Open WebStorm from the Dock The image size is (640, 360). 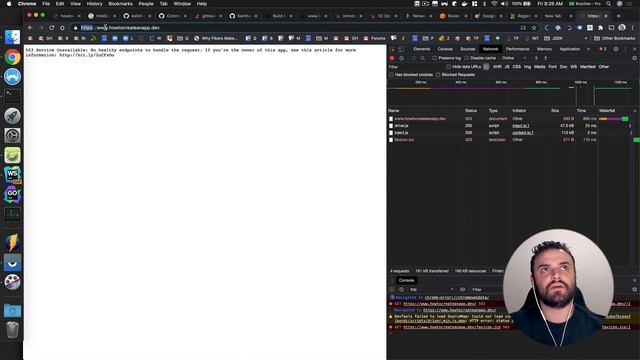click(12, 175)
